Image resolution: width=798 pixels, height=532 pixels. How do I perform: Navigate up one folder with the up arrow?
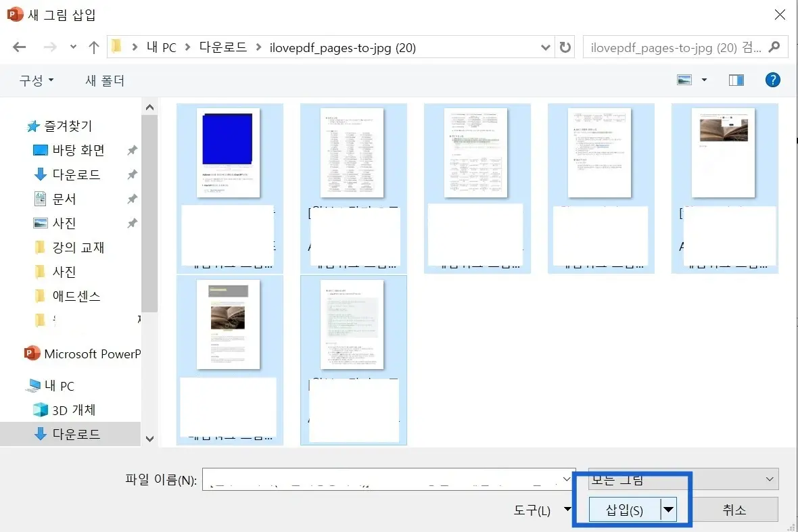pos(93,47)
